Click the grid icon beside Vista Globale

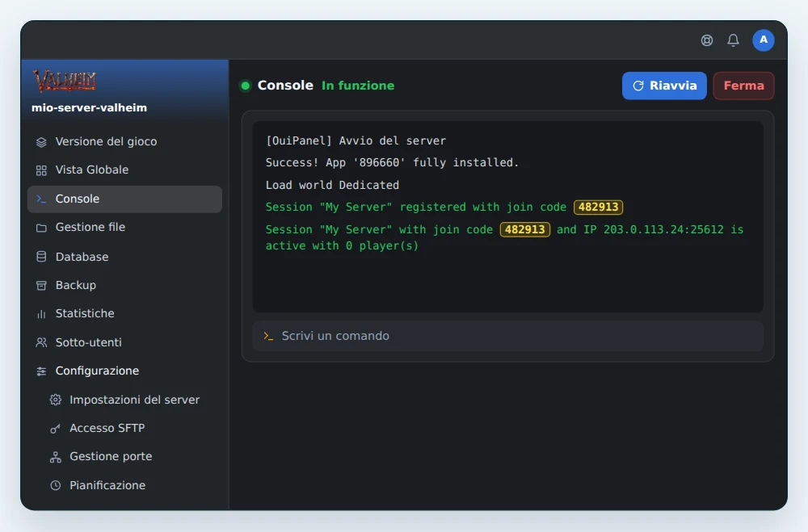41,170
